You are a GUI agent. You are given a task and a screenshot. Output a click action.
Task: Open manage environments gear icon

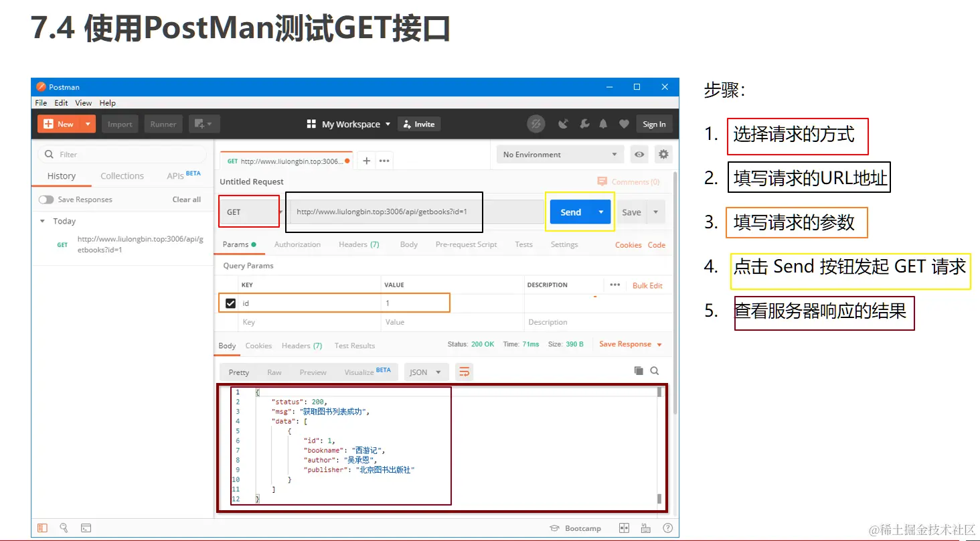[x=663, y=155]
